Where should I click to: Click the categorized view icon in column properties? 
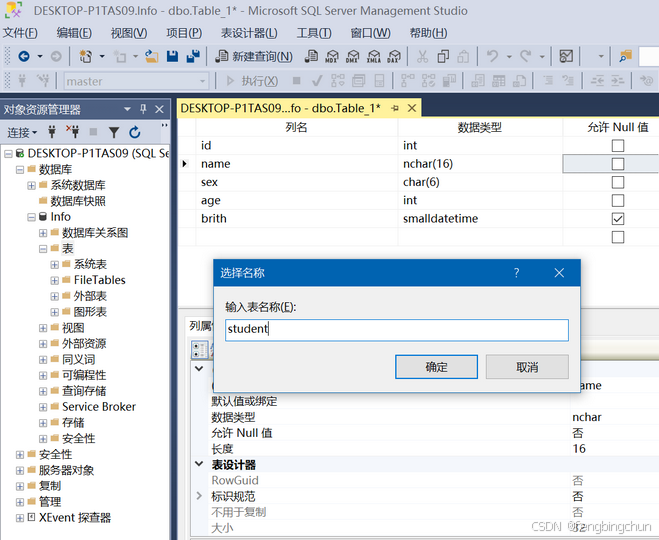click(x=199, y=350)
